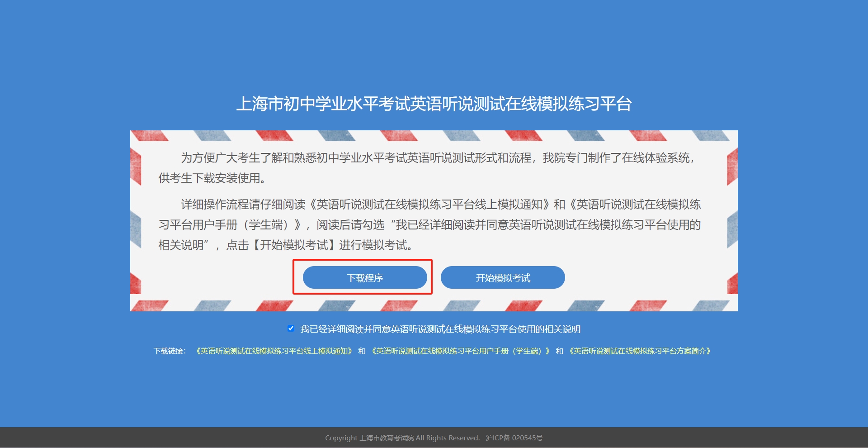Uncheck the agreement checkbox below the envelope
Viewport: 868px width, 448px height.
tap(291, 329)
